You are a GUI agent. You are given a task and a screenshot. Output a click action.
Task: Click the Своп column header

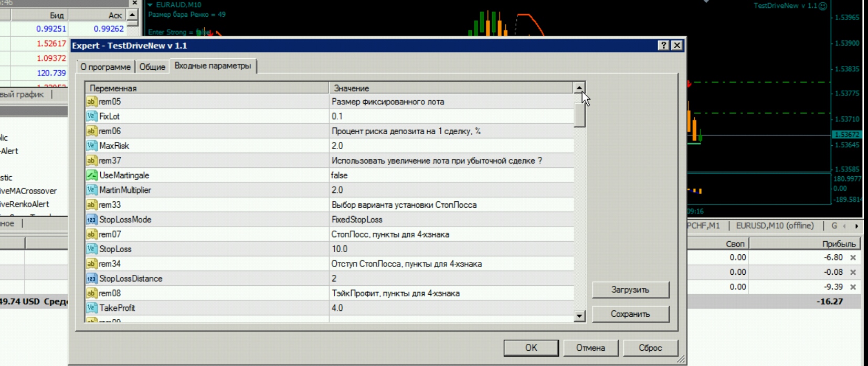coord(717,244)
